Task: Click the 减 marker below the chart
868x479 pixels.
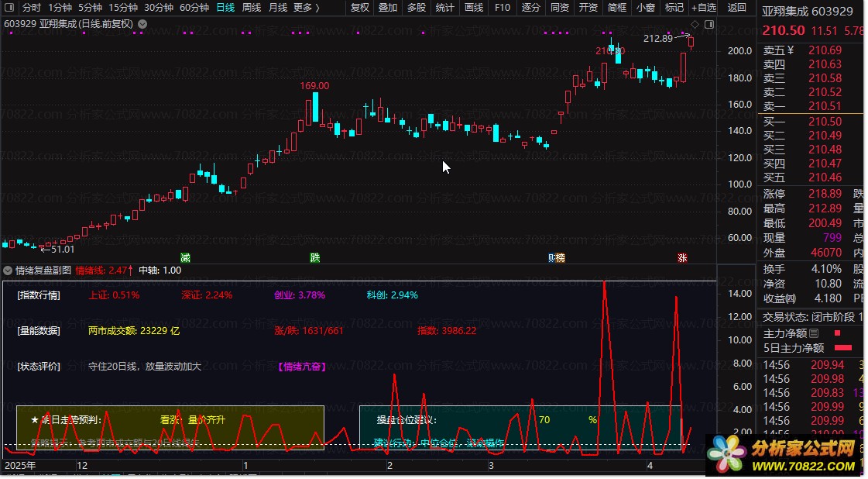Action: click(185, 257)
